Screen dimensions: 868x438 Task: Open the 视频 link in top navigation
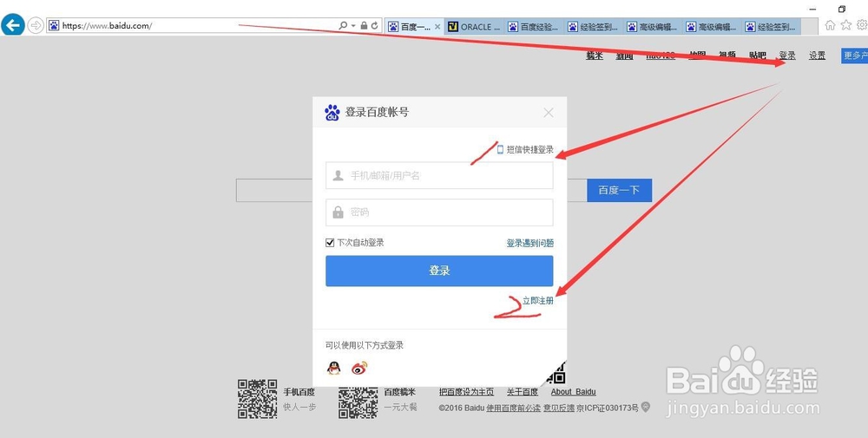click(x=727, y=56)
